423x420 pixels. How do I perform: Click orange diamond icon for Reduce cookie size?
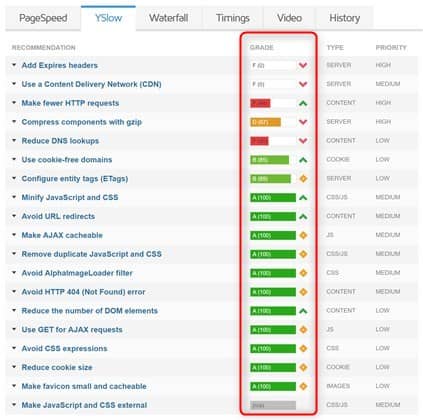point(303,368)
